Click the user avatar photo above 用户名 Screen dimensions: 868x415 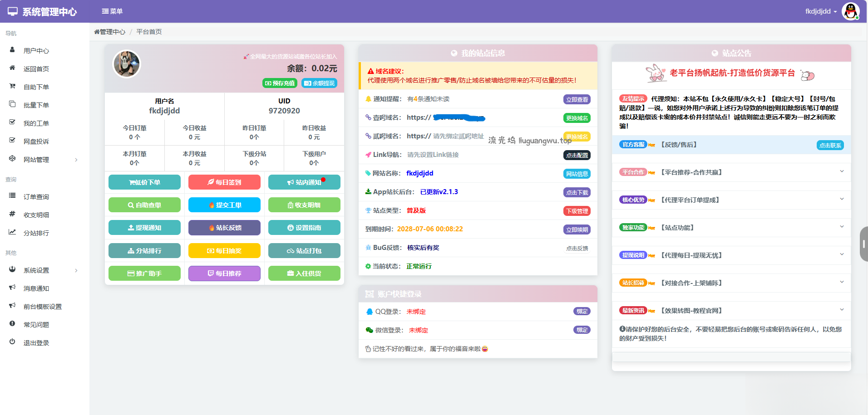(127, 64)
